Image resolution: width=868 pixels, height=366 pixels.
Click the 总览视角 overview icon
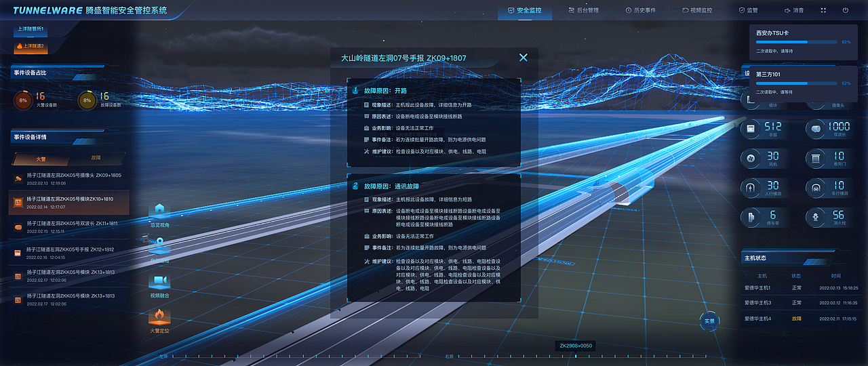tap(159, 212)
